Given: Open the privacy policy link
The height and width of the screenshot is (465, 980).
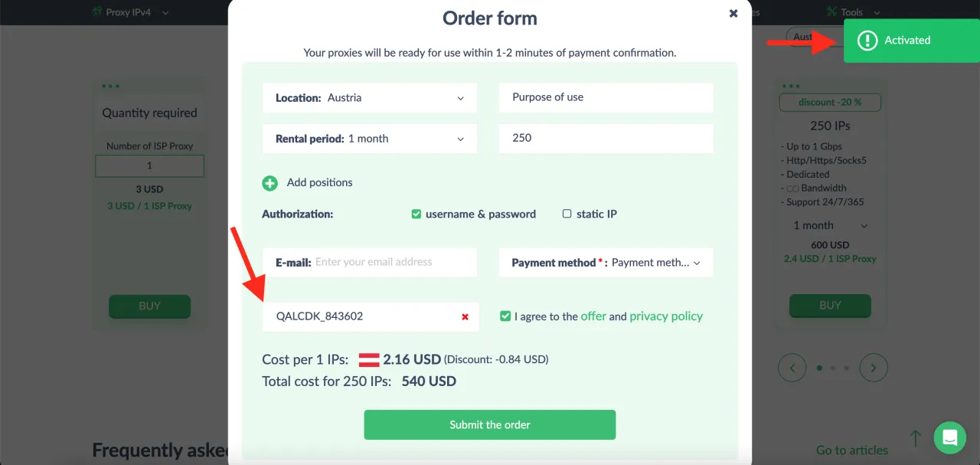Looking at the screenshot, I should coord(666,316).
